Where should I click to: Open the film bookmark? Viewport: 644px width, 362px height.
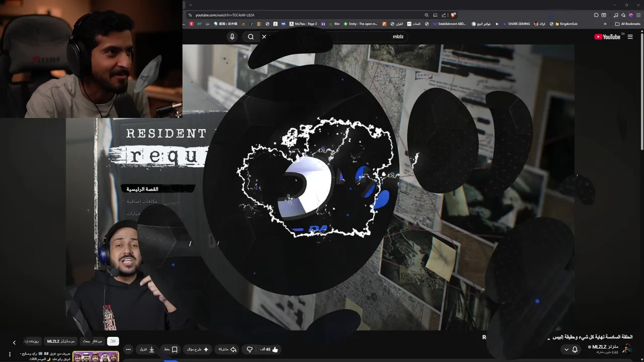(334, 24)
